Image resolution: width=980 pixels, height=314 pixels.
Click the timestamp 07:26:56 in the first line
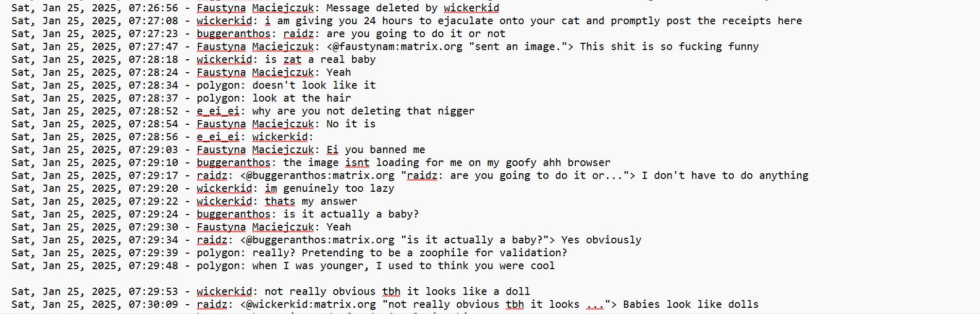153,8
